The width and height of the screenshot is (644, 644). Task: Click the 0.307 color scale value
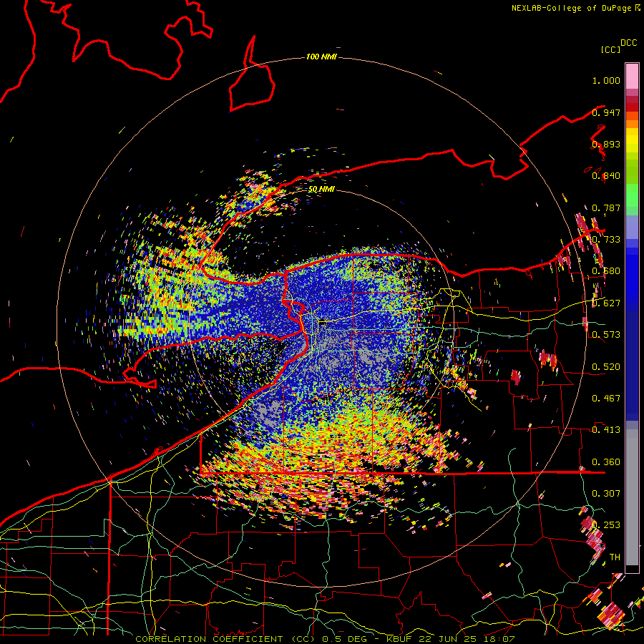click(x=606, y=493)
